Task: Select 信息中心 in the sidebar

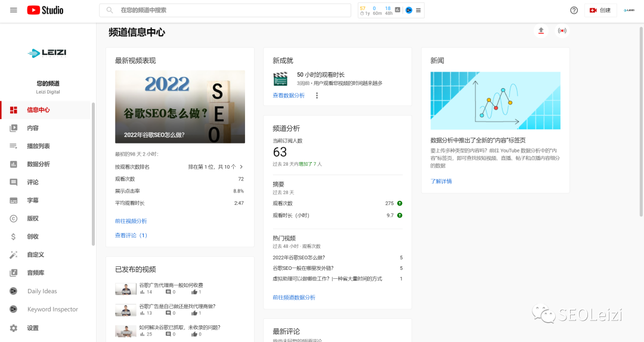Action: coord(45,110)
